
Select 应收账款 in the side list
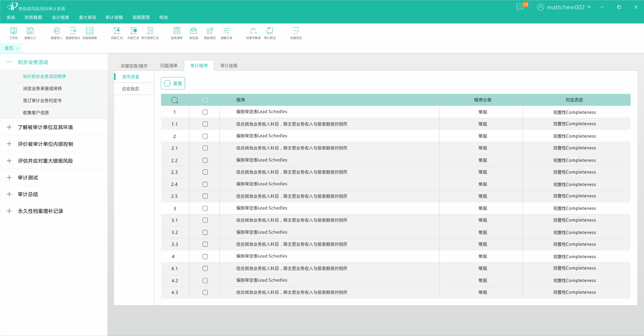point(131,89)
